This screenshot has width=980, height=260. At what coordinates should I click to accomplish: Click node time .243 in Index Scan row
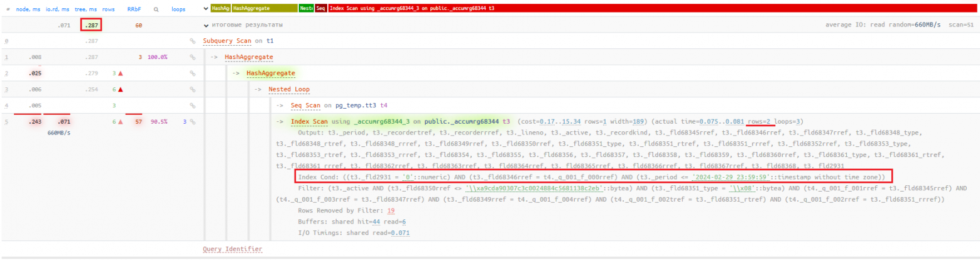[x=35, y=122]
